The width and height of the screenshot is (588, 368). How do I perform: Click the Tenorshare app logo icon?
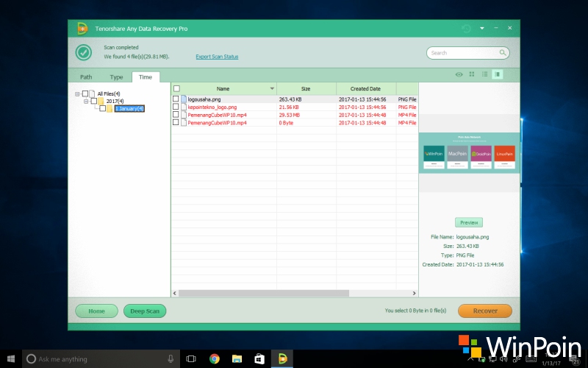[x=82, y=29]
